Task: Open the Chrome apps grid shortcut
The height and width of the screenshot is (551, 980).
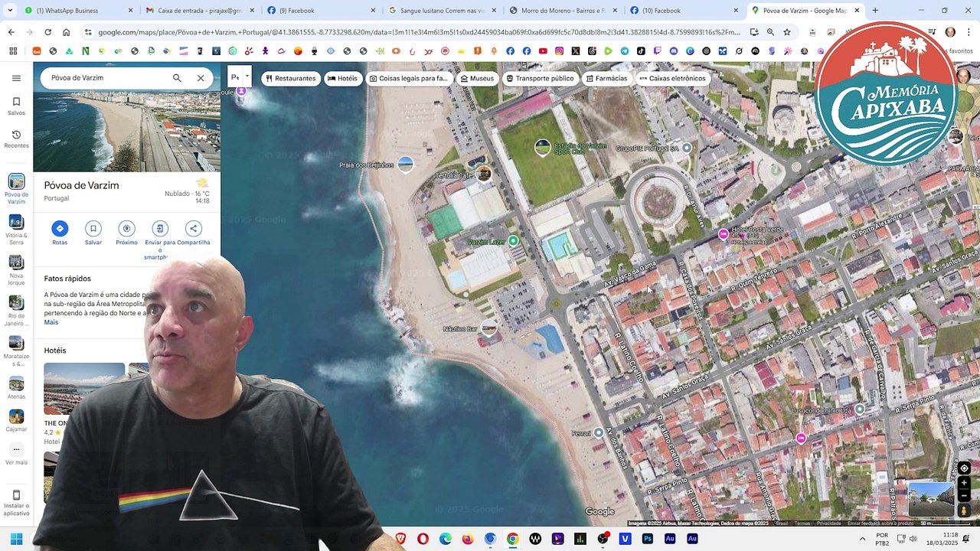Action: 13,51
